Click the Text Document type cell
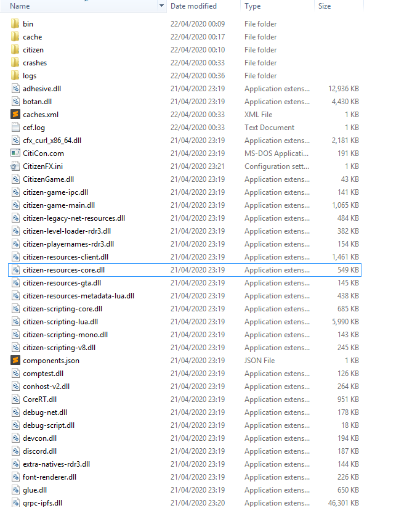Viewport: 420px width, 508px height. (269, 128)
